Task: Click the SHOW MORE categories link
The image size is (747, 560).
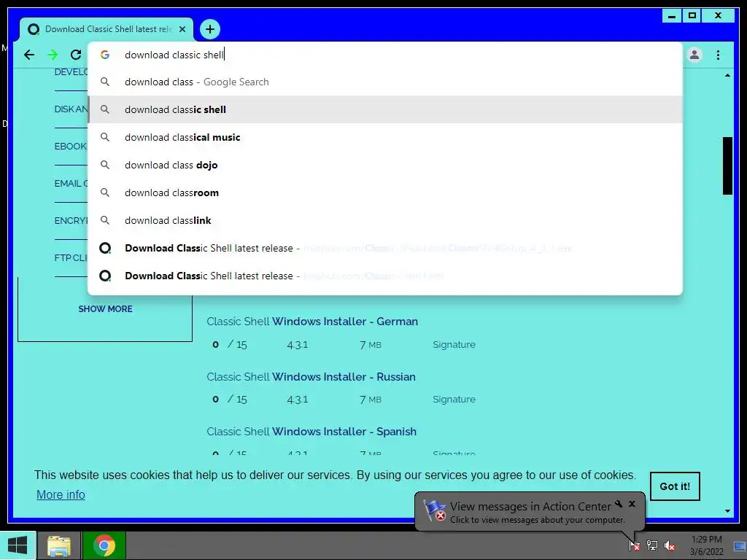Action: click(105, 308)
